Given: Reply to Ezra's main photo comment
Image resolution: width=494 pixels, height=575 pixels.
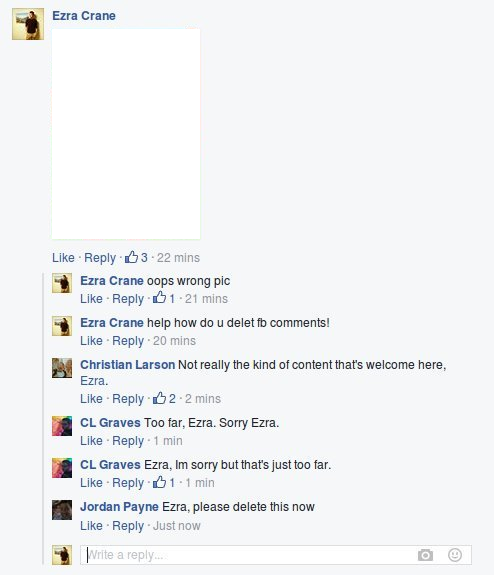Looking at the screenshot, I should pyautogui.click(x=100, y=258).
